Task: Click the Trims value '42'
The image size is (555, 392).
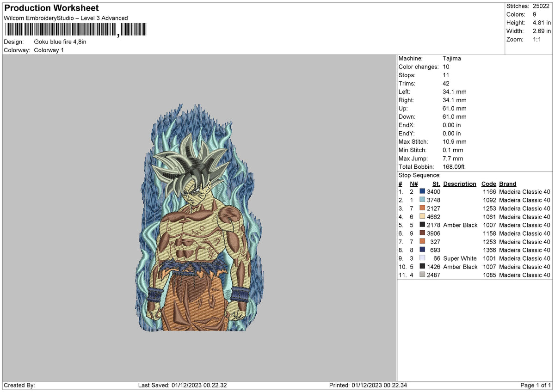Action: tap(446, 83)
